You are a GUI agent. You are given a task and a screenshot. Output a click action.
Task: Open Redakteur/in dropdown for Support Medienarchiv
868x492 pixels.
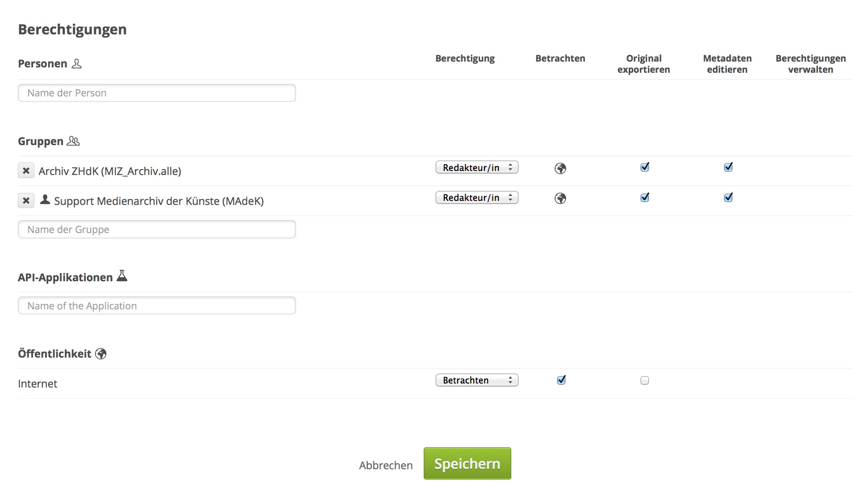pyautogui.click(x=476, y=197)
